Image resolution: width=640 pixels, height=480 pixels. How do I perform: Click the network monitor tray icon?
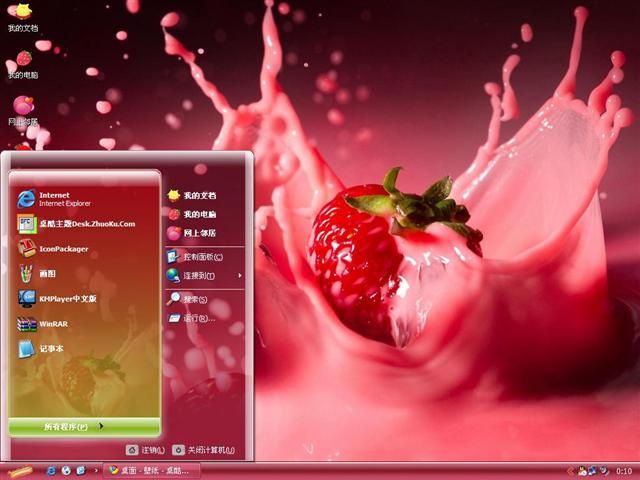click(593, 471)
